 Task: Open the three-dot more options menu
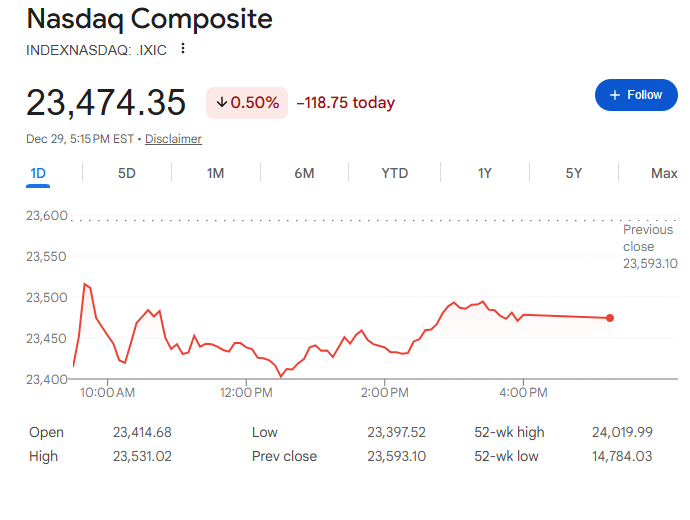click(183, 49)
